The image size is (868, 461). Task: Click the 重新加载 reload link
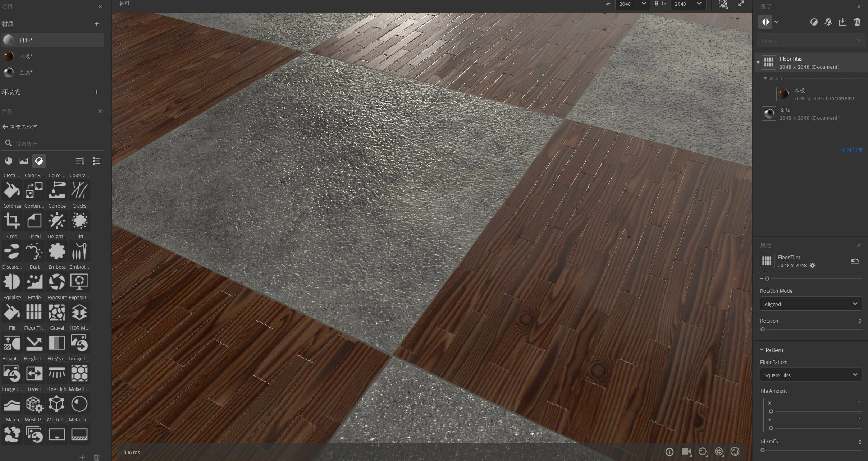click(851, 150)
